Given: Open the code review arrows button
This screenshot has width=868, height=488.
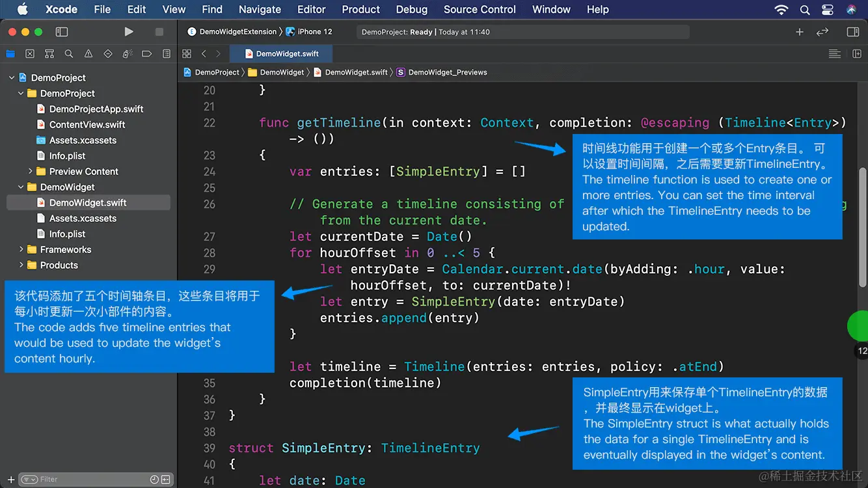Looking at the screenshot, I should click(822, 31).
